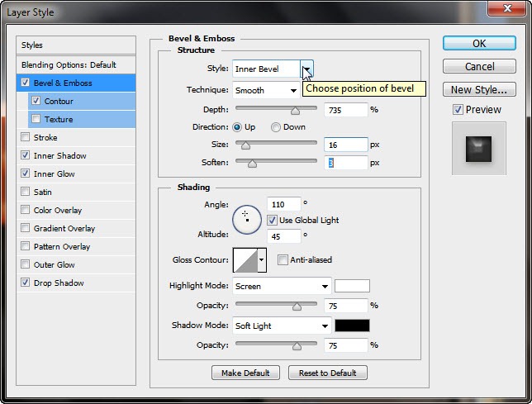The image size is (532, 404).
Task: Click the Depth value input field
Action: (x=345, y=109)
